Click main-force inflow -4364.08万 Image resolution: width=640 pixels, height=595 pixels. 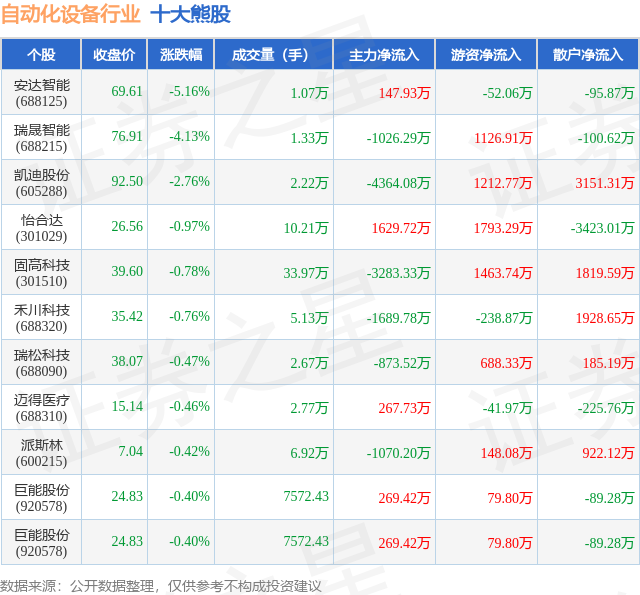click(398, 183)
